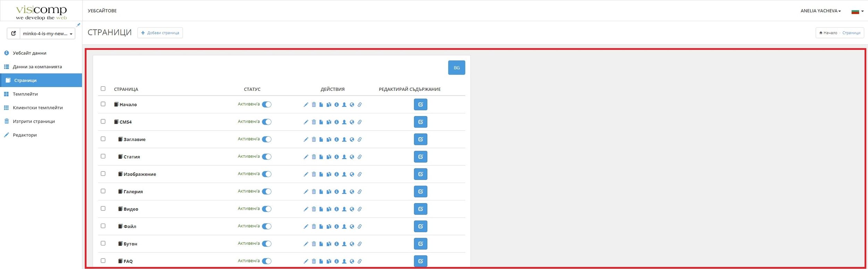Open the minko-4-is-my-new website dropdown

(47, 34)
